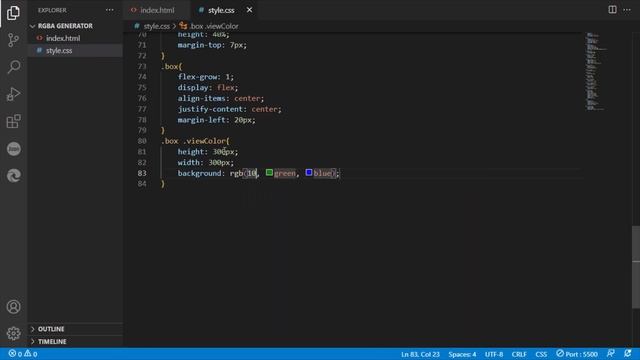Screen dimensions: 640x360
Task: Click 'display: flex;' on line 75
Action: tap(208, 87)
